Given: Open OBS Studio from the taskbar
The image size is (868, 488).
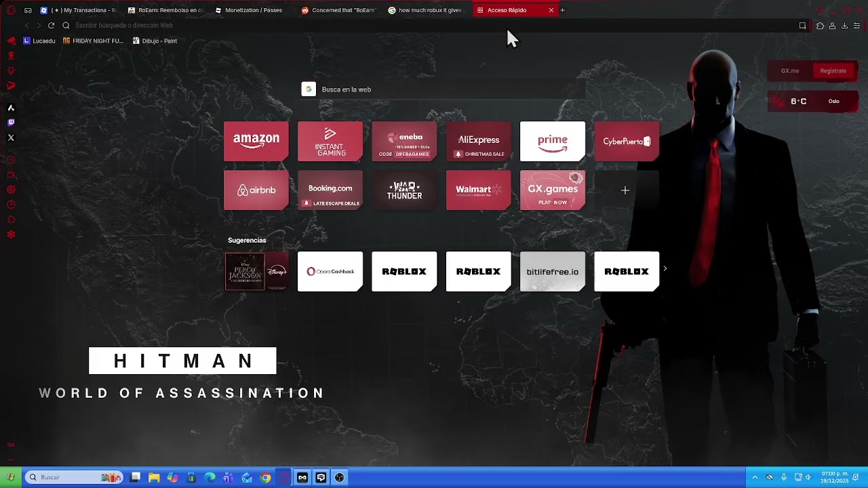Looking at the screenshot, I should pos(340,478).
